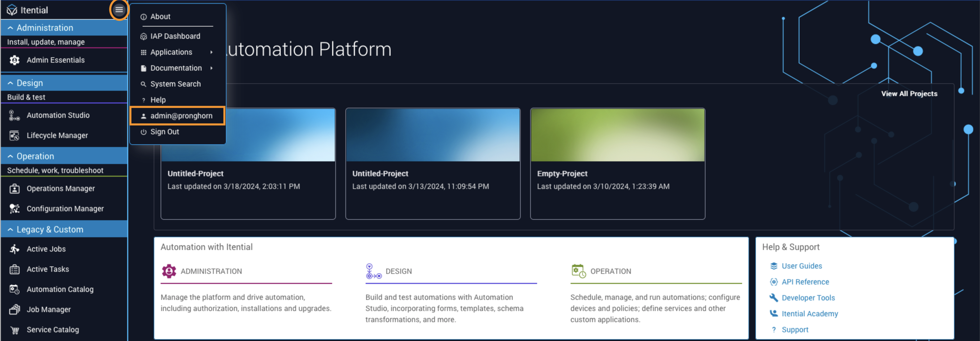
Task: Open Operations Manager icon
Action: coord(14,189)
